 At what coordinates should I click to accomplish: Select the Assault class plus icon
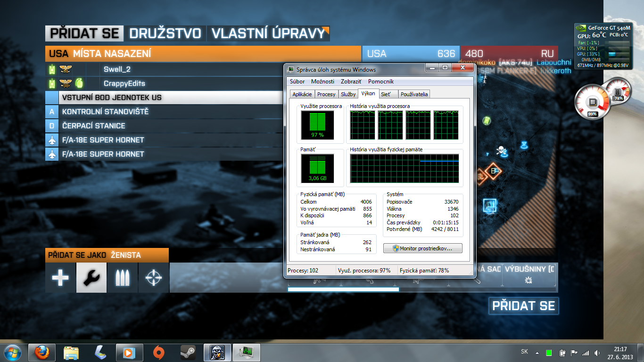60,278
